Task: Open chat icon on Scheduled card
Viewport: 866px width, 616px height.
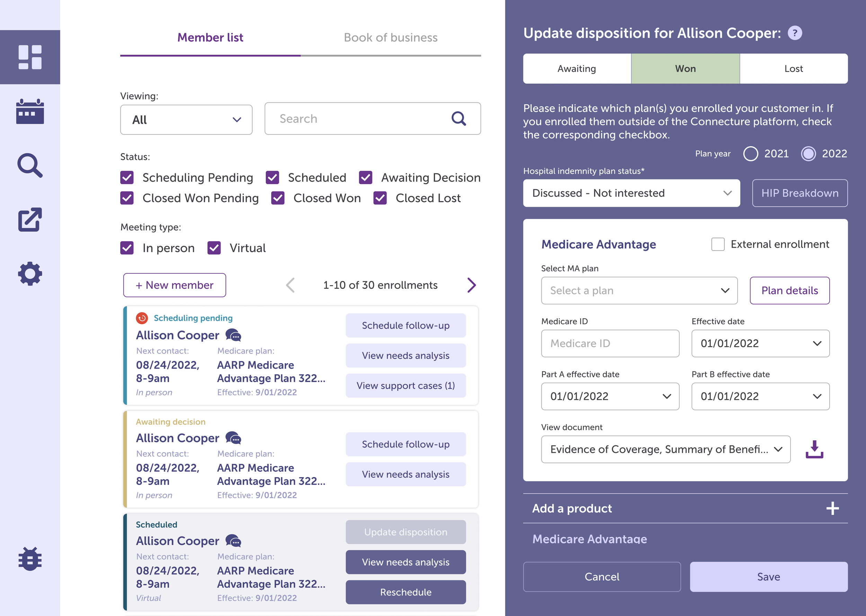Action: (x=233, y=541)
